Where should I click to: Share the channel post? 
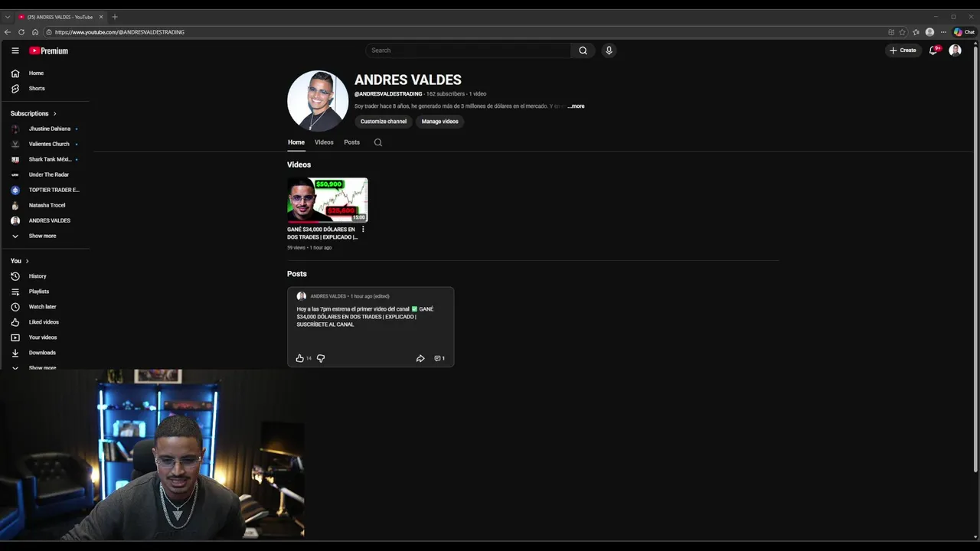click(420, 358)
